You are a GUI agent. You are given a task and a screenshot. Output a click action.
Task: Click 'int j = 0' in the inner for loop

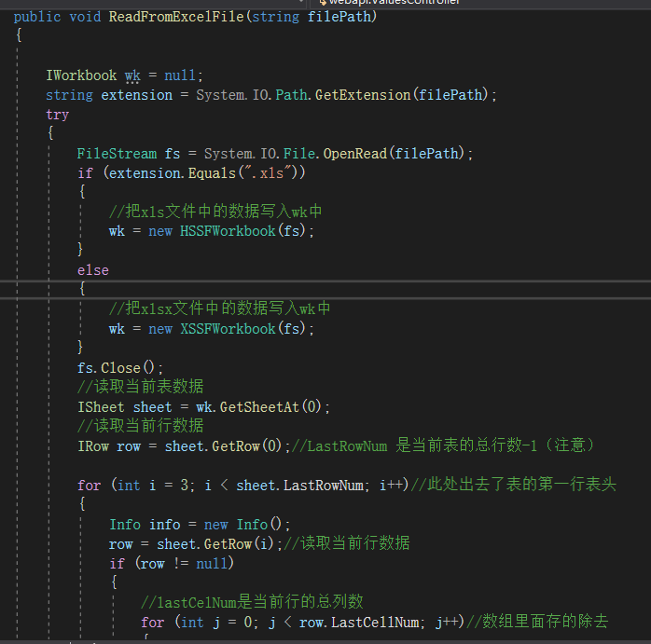tap(216, 623)
